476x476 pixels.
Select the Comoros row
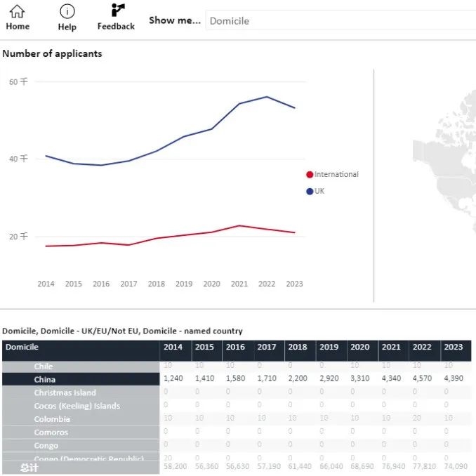(51, 432)
